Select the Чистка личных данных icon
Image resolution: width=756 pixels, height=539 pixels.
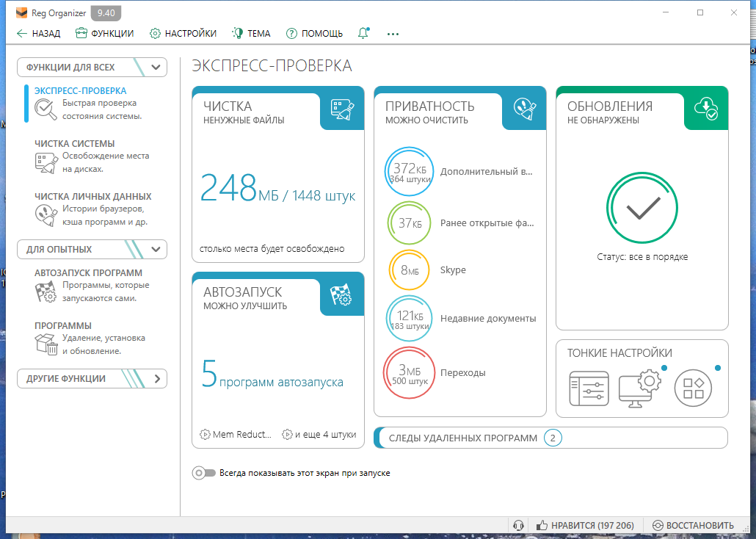[45, 217]
